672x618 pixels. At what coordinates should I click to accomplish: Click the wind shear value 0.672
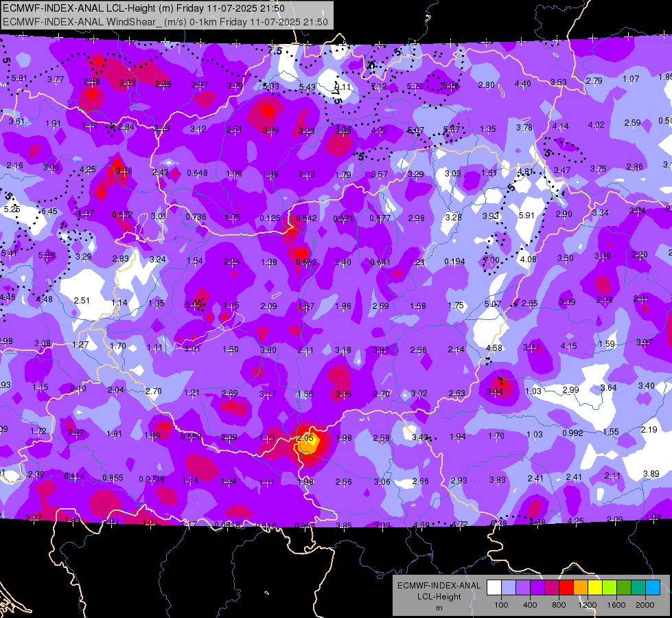tap(123, 214)
